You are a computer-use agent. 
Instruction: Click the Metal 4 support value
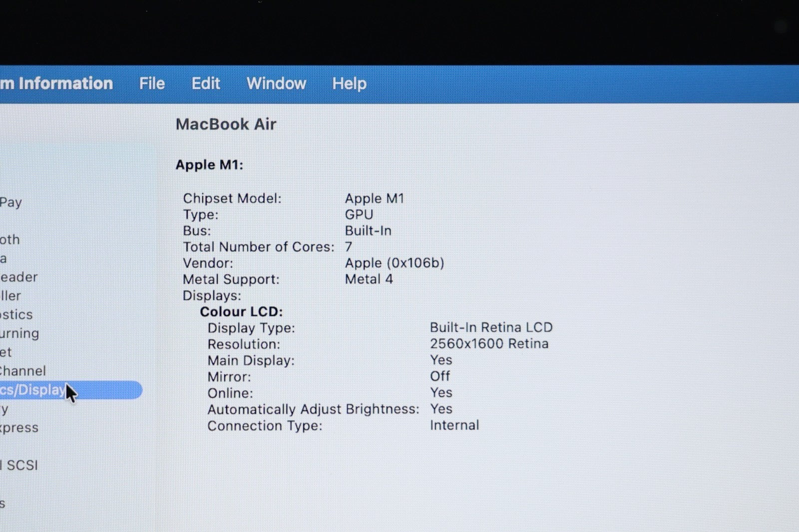(369, 279)
